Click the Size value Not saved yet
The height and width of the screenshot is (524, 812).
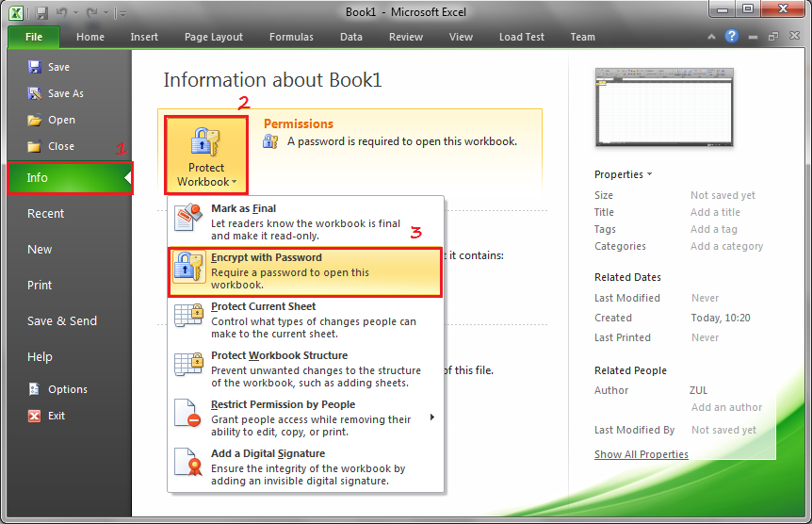(723, 195)
